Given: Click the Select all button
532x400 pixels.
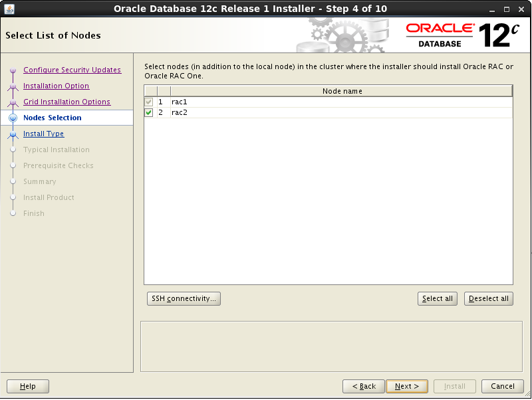Looking at the screenshot, I should (x=438, y=298).
